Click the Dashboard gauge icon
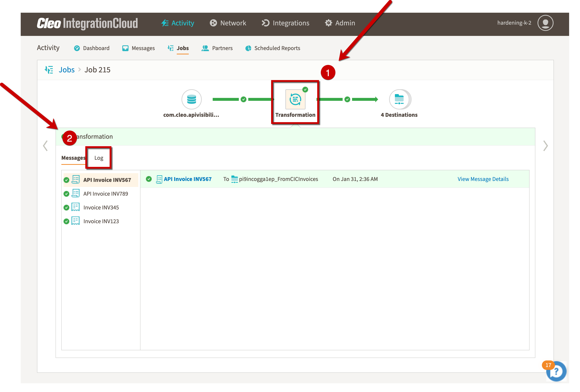 click(x=77, y=48)
